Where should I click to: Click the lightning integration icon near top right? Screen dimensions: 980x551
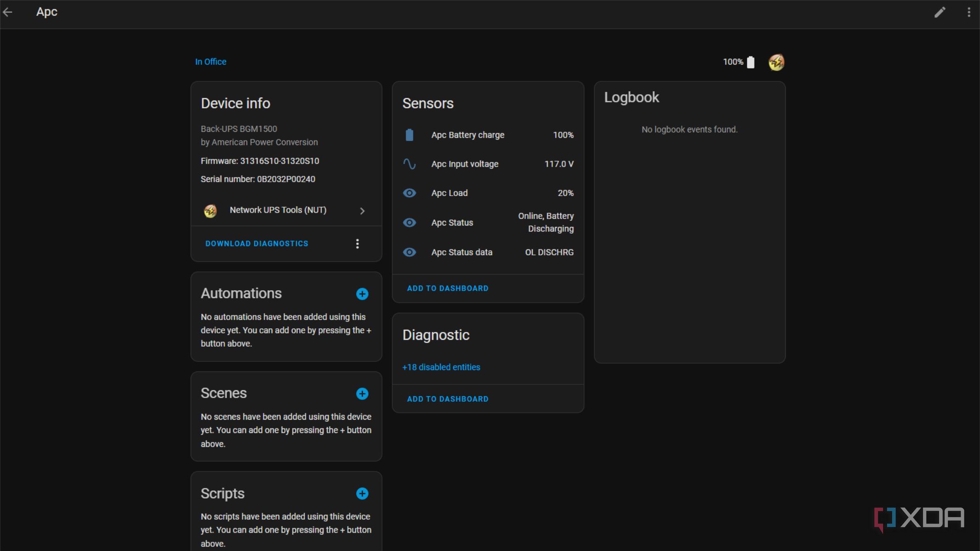click(776, 62)
